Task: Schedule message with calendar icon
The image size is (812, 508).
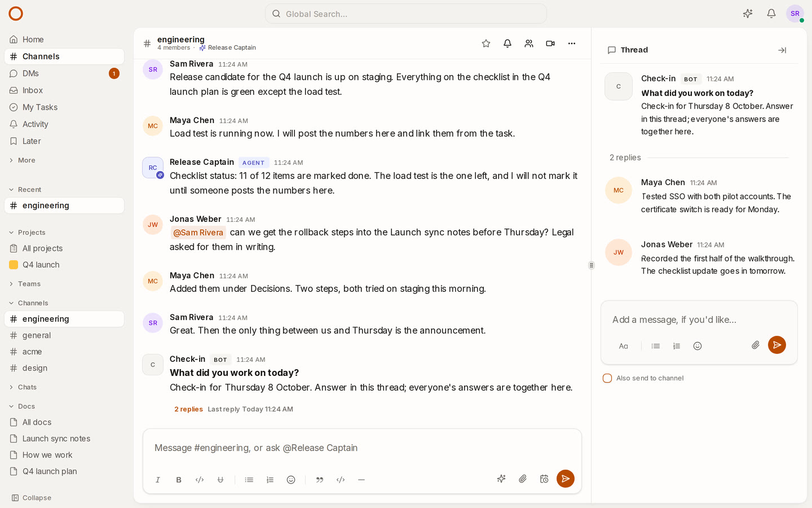Action: (544, 479)
